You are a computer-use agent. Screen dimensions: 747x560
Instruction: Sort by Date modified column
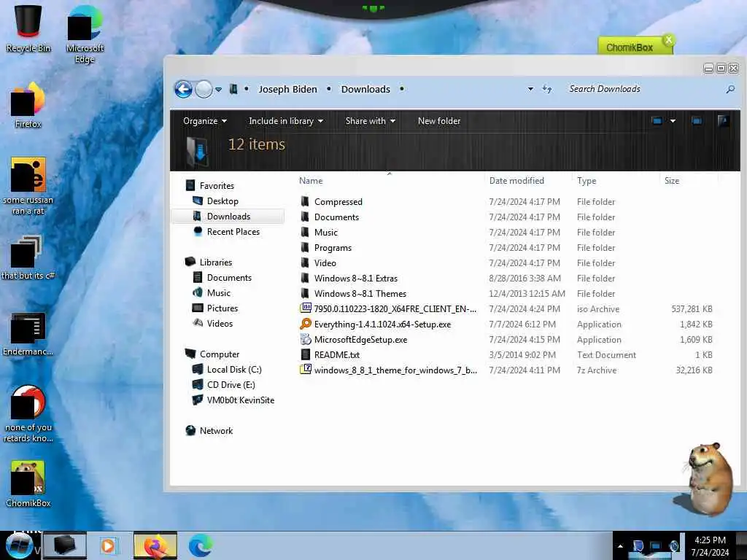click(x=516, y=181)
